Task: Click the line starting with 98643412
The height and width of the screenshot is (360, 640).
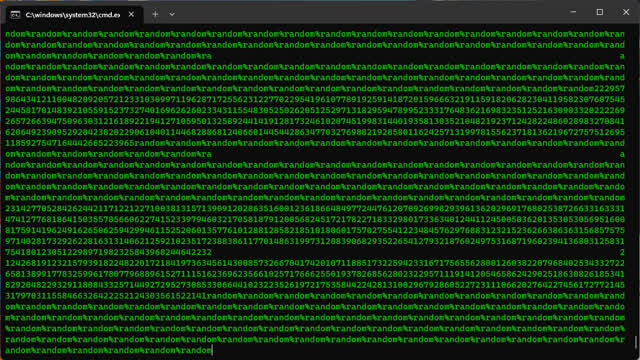Action: [x=315, y=99]
